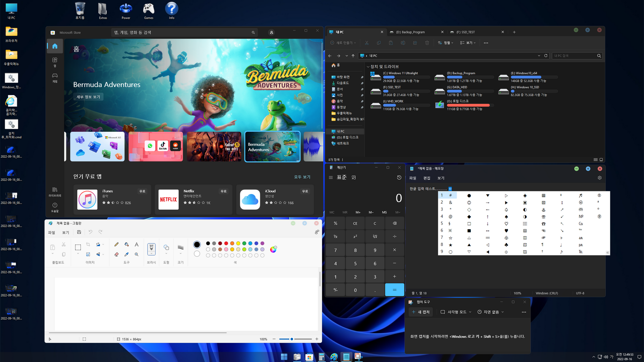Screen dimensions: 644x362
Task: Expand the address bar history dropdown in File Explorer
Action: [x=539, y=56]
